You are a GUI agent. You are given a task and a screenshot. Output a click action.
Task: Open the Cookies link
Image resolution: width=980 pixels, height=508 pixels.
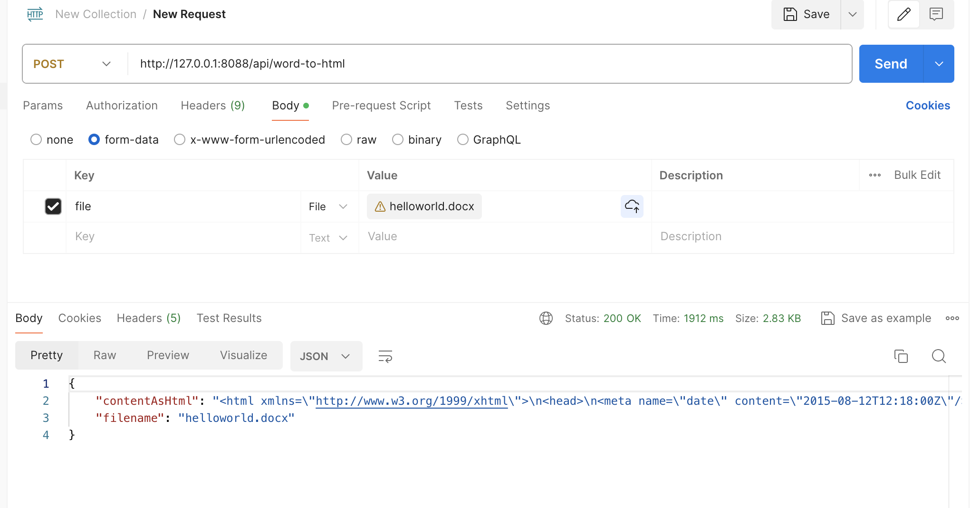[x=928, y=106]
